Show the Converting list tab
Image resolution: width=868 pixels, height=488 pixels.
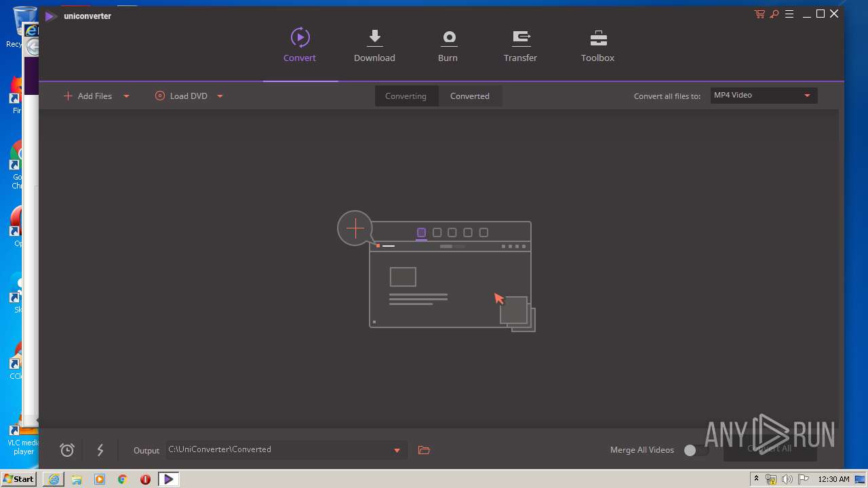pos(406,96)
